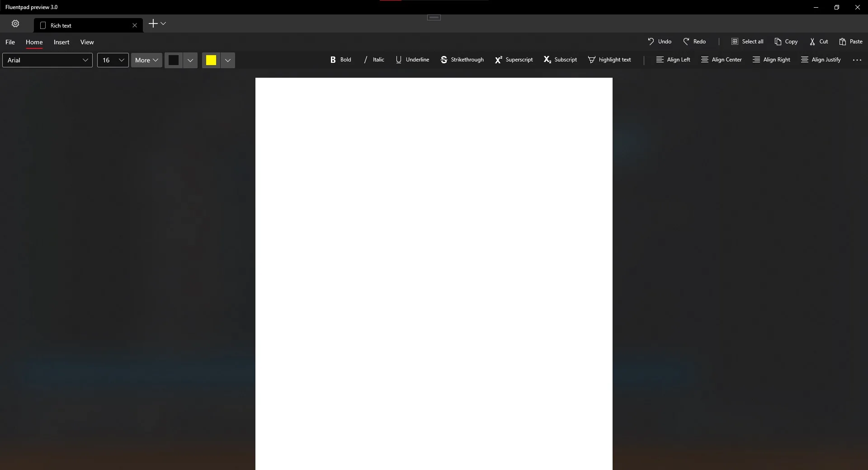
Task: Click inside the white document page
Action: pos(434,274)
